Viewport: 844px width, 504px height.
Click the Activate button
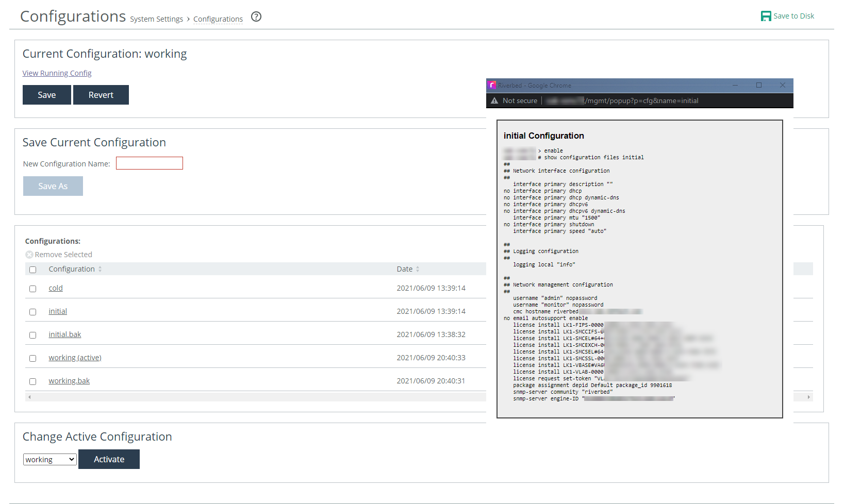(109, 459)
